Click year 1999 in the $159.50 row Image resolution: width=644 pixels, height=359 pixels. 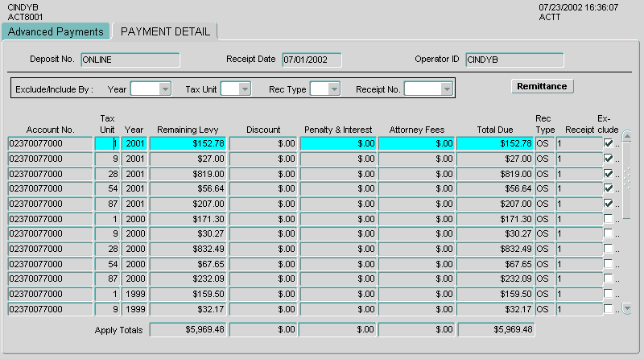[134, 294]
